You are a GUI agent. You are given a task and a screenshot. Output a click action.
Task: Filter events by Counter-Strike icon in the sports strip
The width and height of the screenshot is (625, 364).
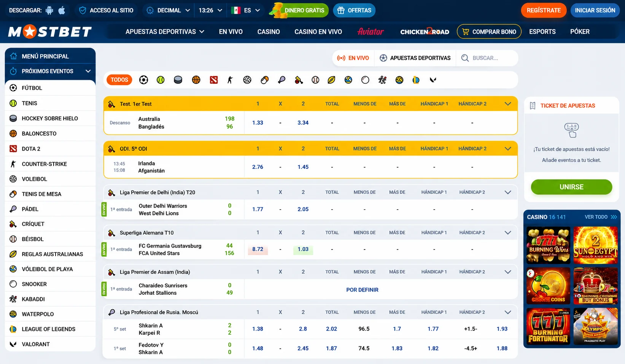230,80
